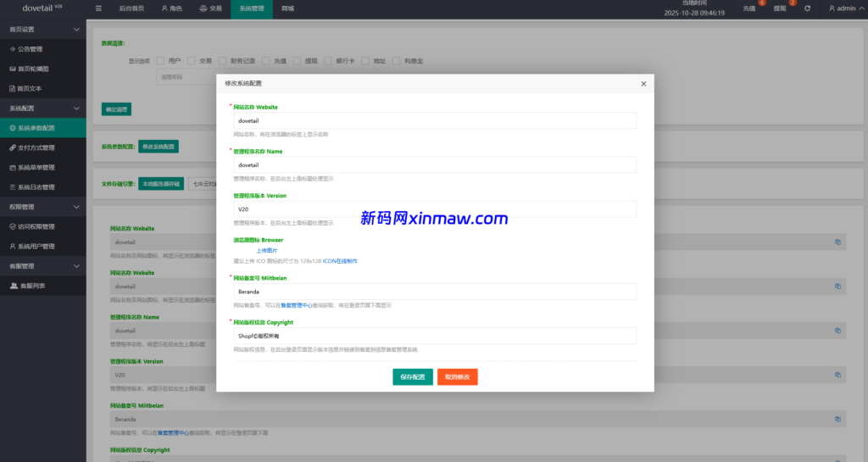Click the dovetail logo in top-left
Image resolution: width=868 pixels, height=462 pixels.
(x=42, y=8)
